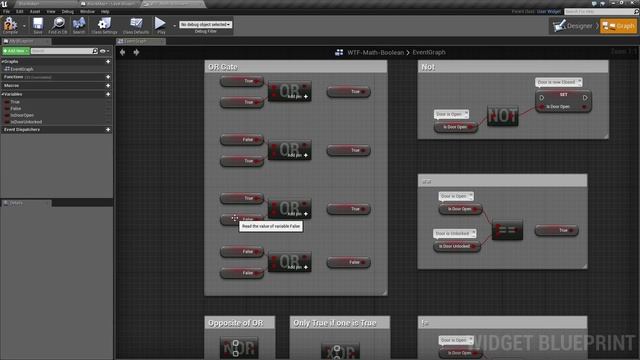The image size is (640, 360).
Task: Add pin on first OR node
Action: click(306, 97)
